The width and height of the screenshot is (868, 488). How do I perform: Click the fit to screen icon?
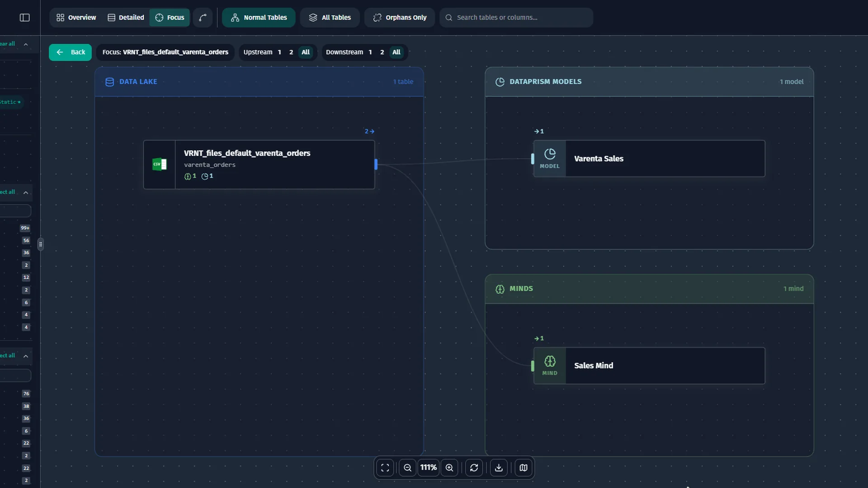click(385, 468)
